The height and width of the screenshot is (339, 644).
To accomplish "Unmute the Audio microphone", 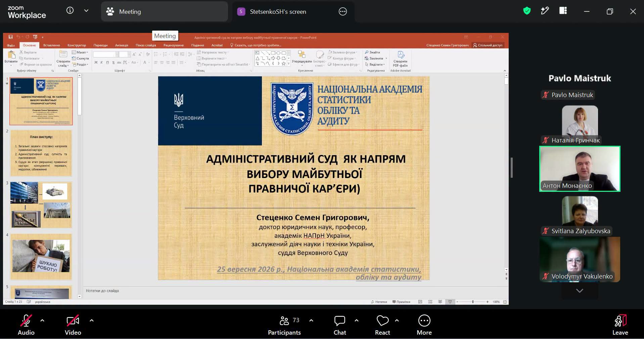I will point(26,325).
